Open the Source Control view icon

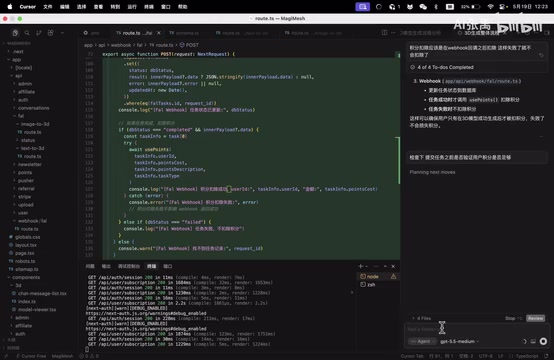[39, 33]
